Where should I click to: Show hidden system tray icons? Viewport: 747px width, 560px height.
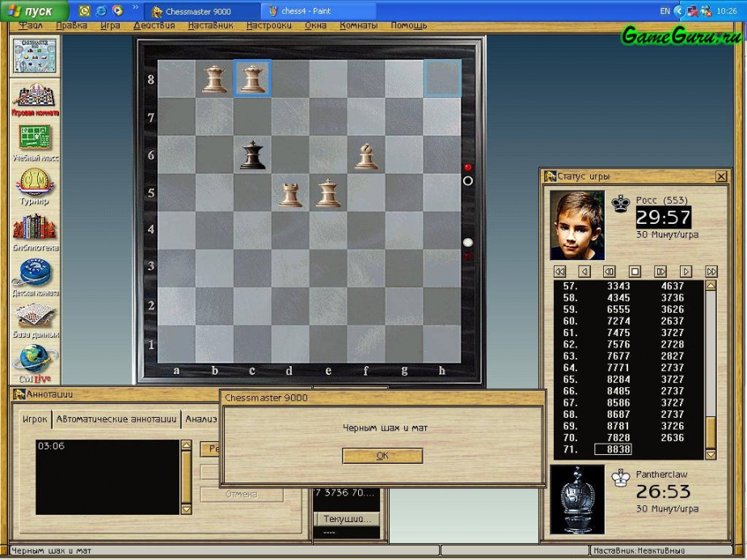tap(679, 11)
